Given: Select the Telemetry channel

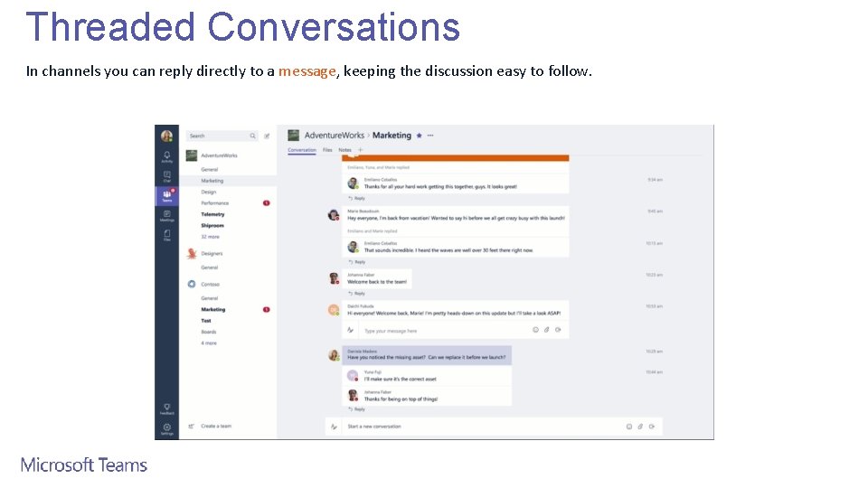Looking at the screenshot, I should coord(212,214).
